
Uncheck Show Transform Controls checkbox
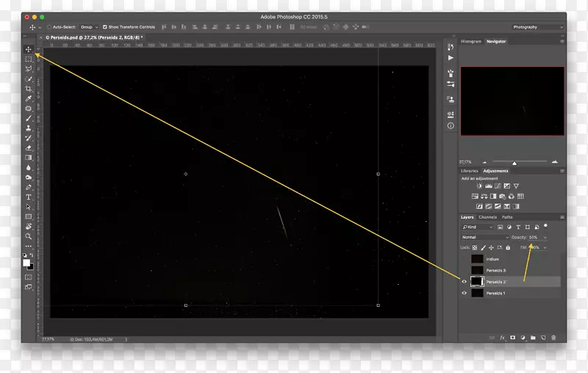(x=105, y=27)
